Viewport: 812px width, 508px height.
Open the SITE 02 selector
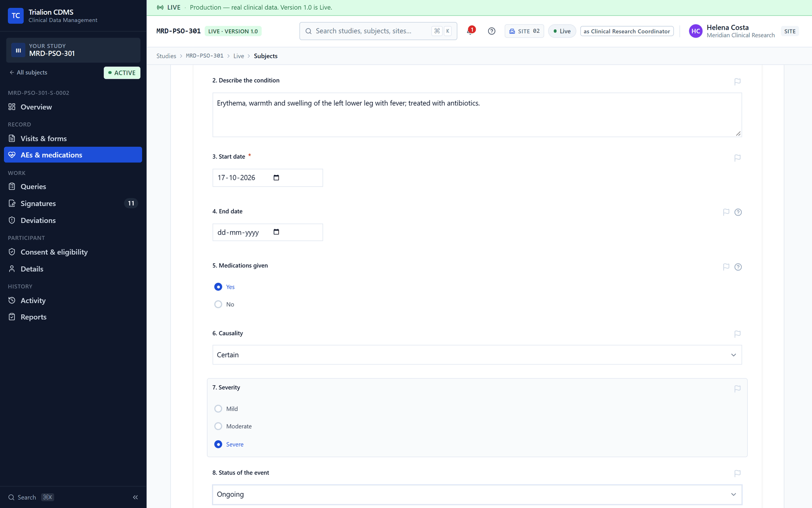(524, 31)
